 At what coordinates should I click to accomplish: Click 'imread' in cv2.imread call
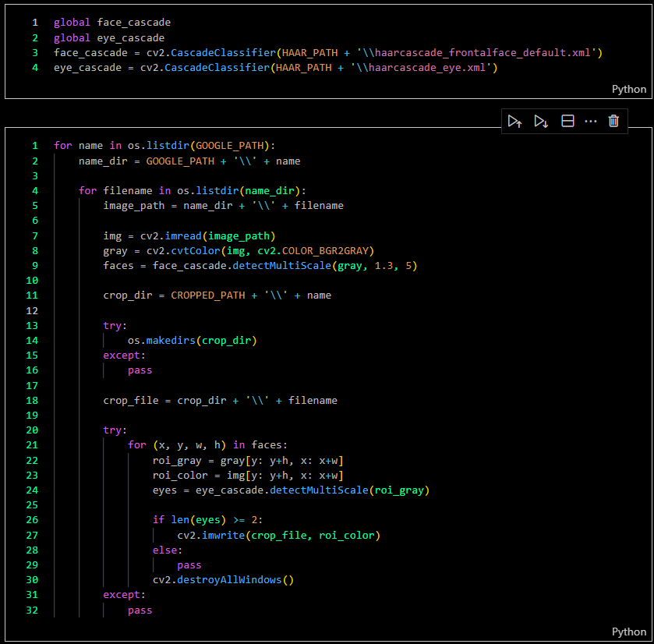[183, 236]
